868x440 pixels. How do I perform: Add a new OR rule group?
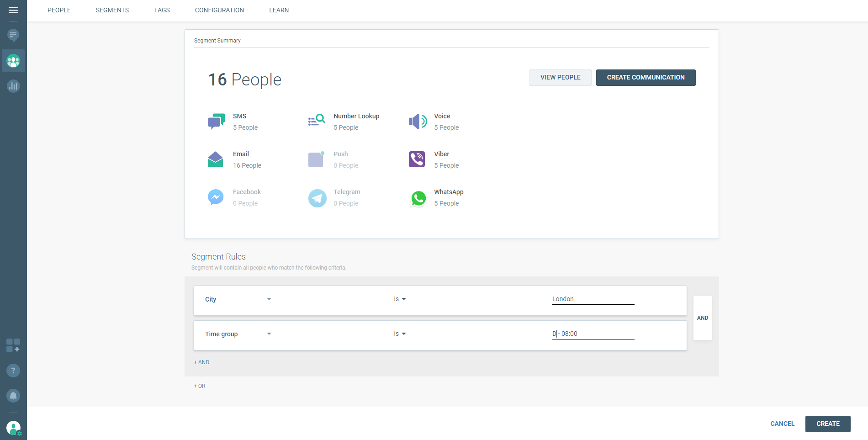[x=200, y=386]
